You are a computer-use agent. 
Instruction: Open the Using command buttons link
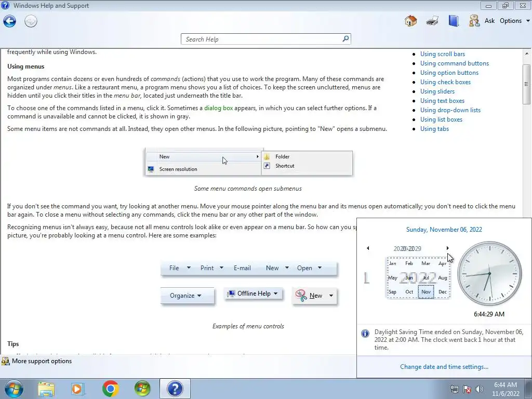pos(454,63)
